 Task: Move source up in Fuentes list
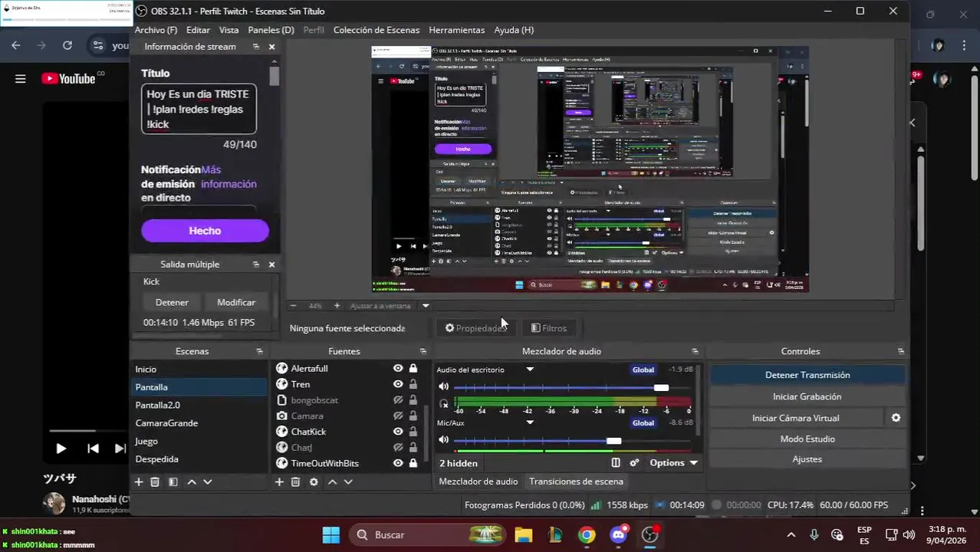coord(332,481)
